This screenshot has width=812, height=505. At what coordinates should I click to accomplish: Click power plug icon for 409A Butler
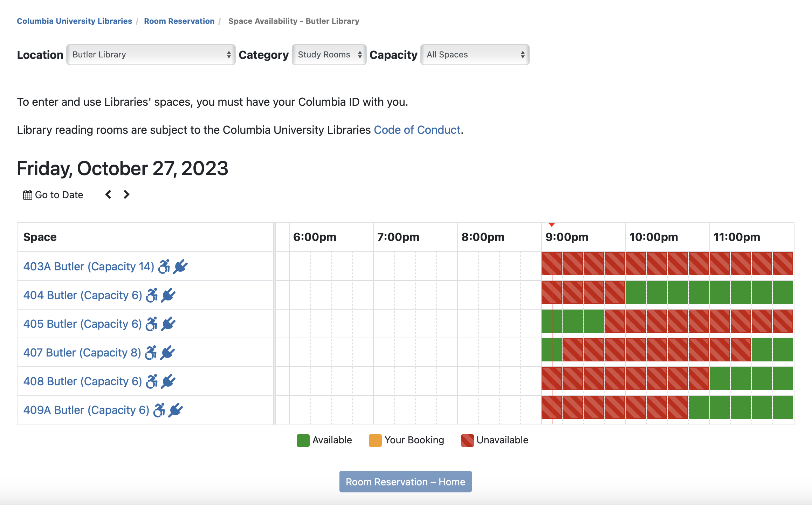[x=176, y=410]
